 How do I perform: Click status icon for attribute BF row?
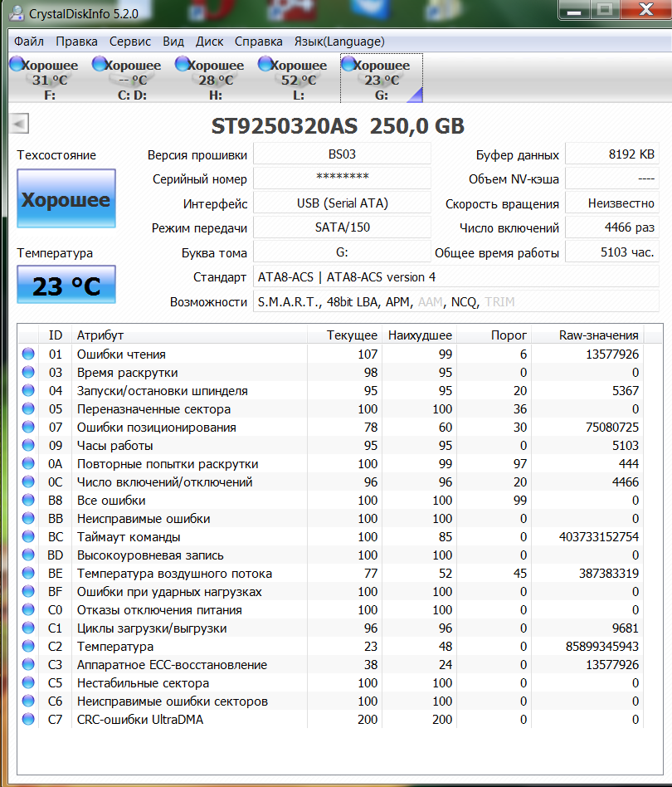[x=28, y=591]
